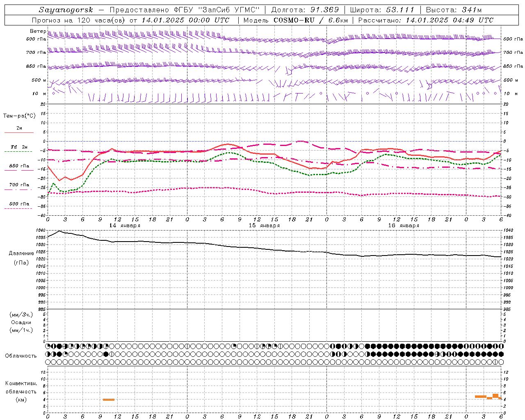Image resolution: width=525 pixels, height=420 pixels.
Task: Select the '850 гПа' temperature legend entry
Action: [19, 166]
